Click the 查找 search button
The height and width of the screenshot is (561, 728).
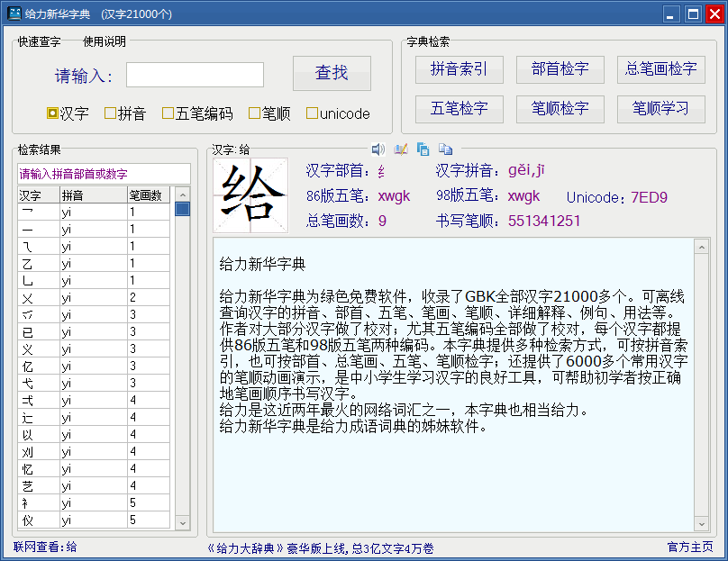click(332, 73)
